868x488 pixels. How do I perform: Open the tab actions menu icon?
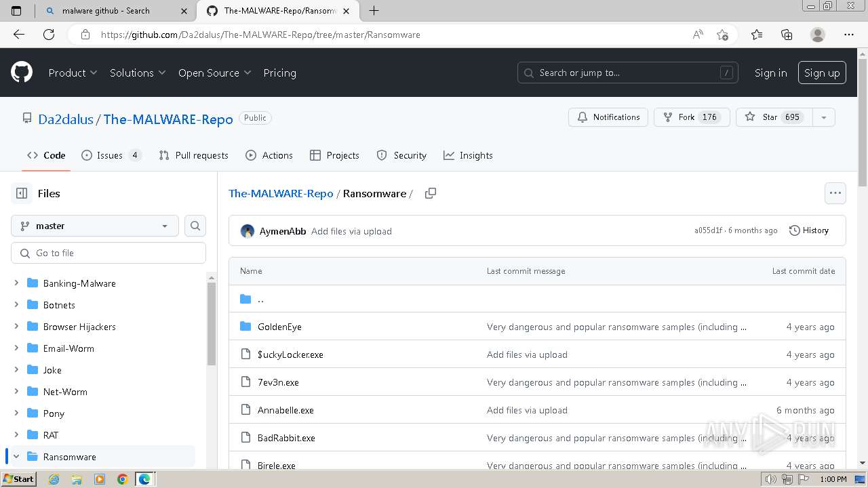pyautogui.click(x=16, y=10)
